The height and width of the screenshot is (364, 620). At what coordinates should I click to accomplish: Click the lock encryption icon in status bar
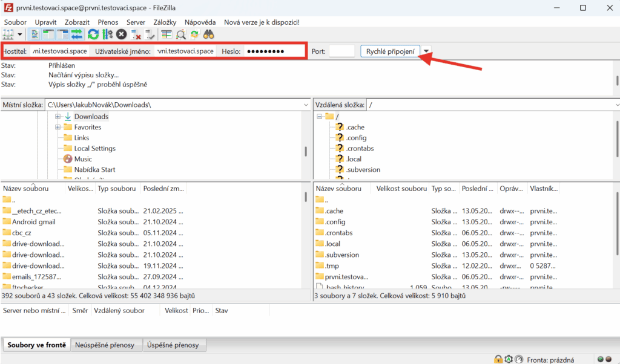click(498, 359)
